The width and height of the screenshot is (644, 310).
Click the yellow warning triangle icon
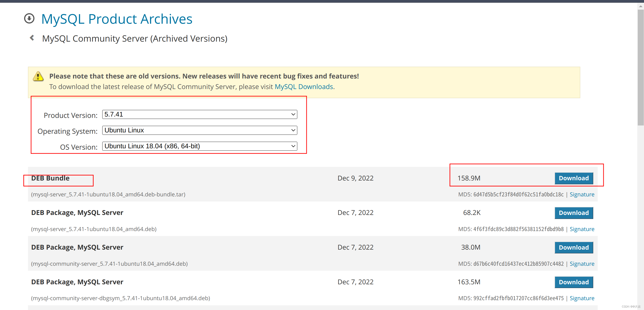click(x=38, y=76)
